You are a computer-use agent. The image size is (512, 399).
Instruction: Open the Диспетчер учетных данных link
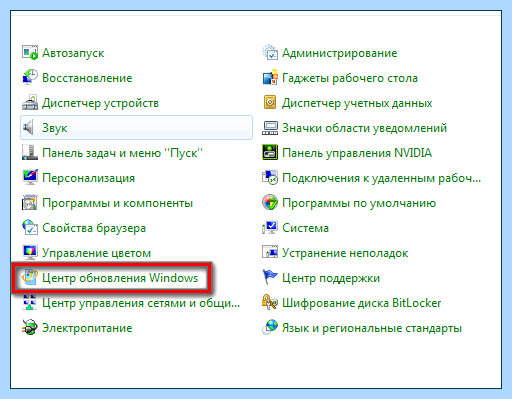[x=357, y=103]
